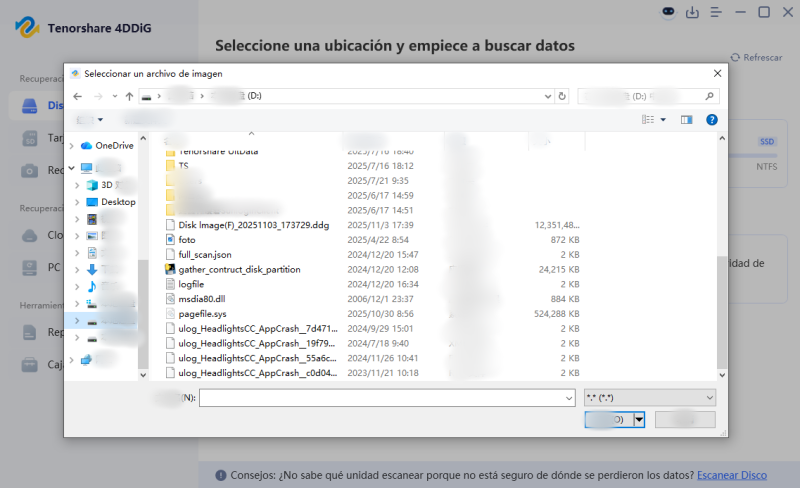Open 4DDiG downloads icon in title bar

click(x=692, y=12)
